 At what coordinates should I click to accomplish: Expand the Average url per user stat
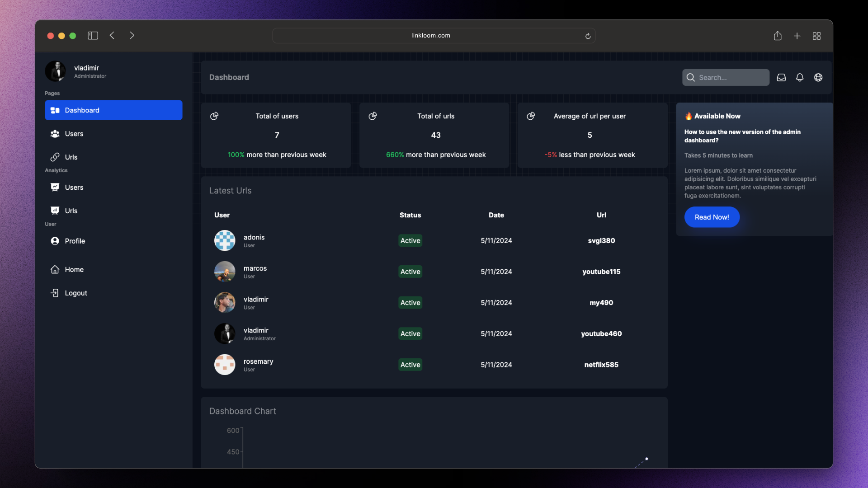(531, 116)
